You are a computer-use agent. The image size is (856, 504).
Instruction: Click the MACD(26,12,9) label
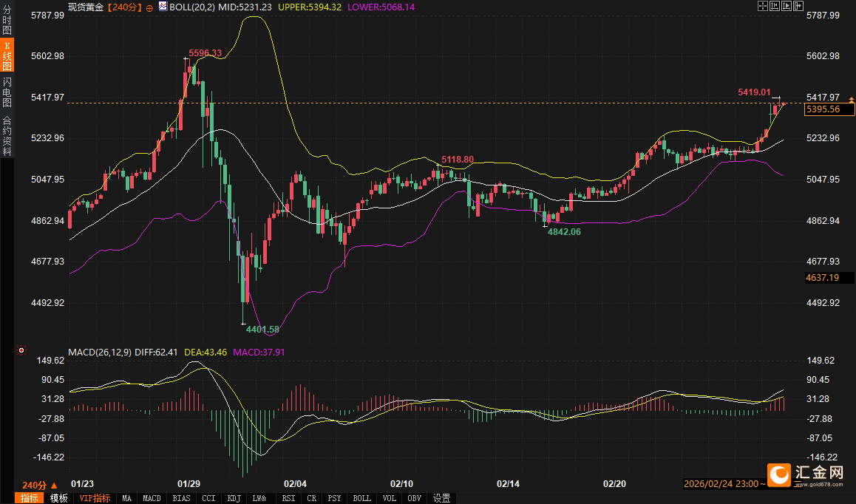(99, 353)
